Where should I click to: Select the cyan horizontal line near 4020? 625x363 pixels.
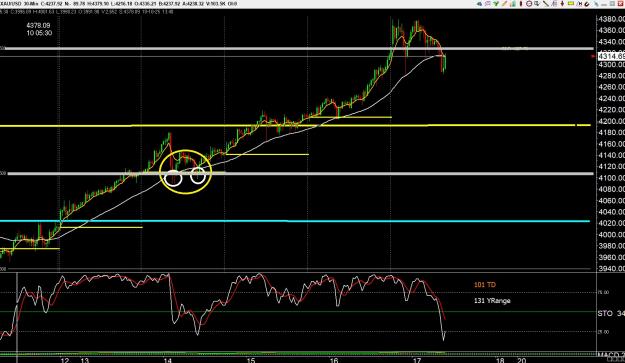(x=295, y=221)
